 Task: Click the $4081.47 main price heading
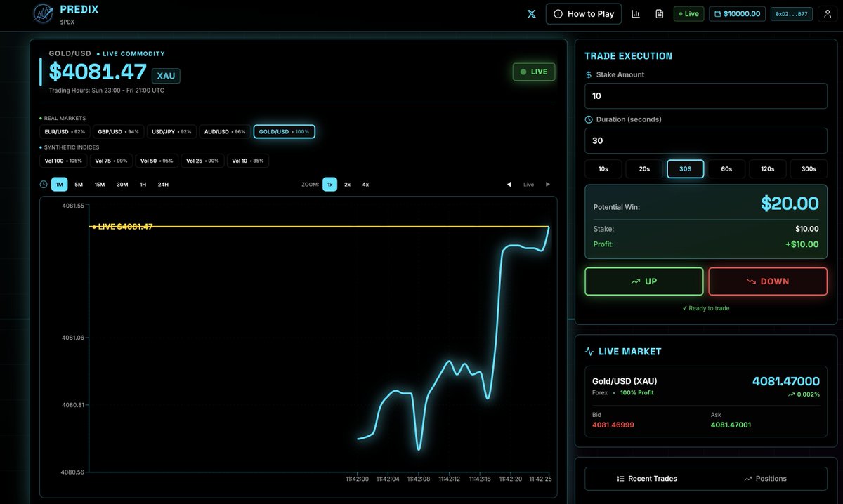98,72
